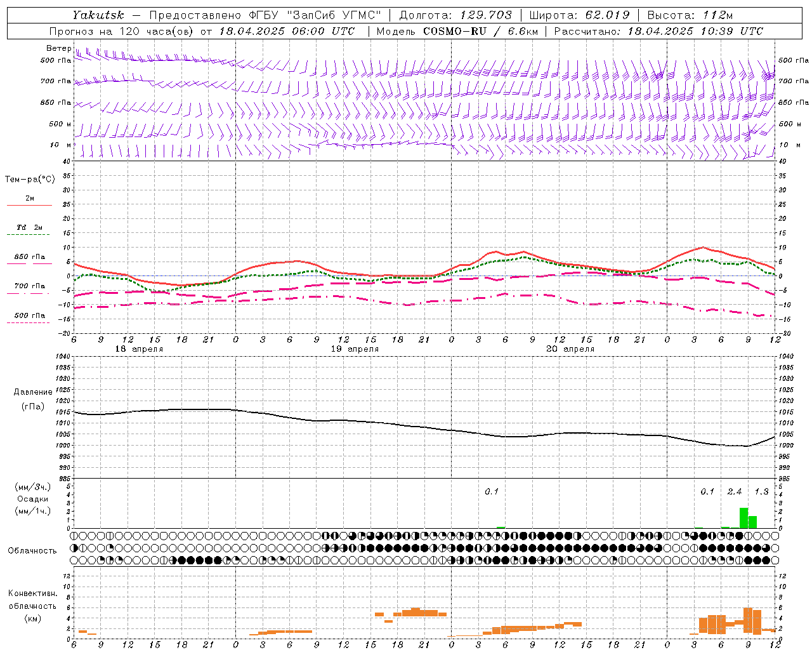This screenshot has width=812, height=650.
Task: Click the Долгота: 129.703 value
Action: (455, 15)
